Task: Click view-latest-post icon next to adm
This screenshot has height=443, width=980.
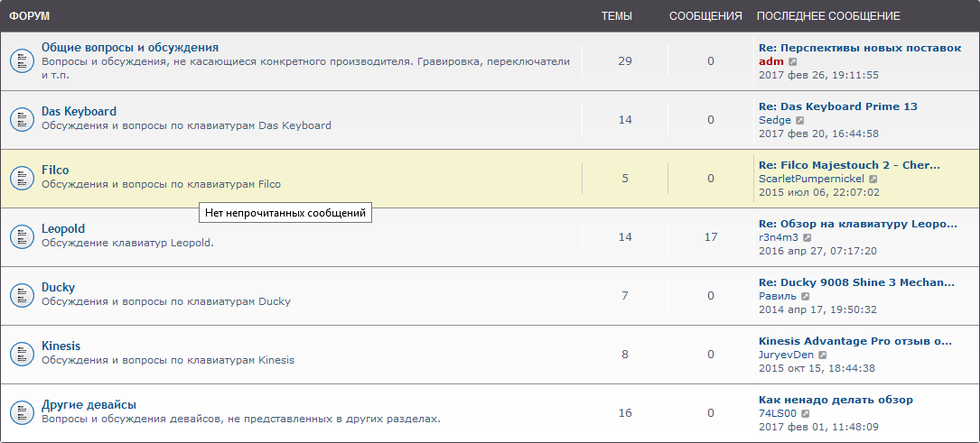Action: tap(793, 61)
